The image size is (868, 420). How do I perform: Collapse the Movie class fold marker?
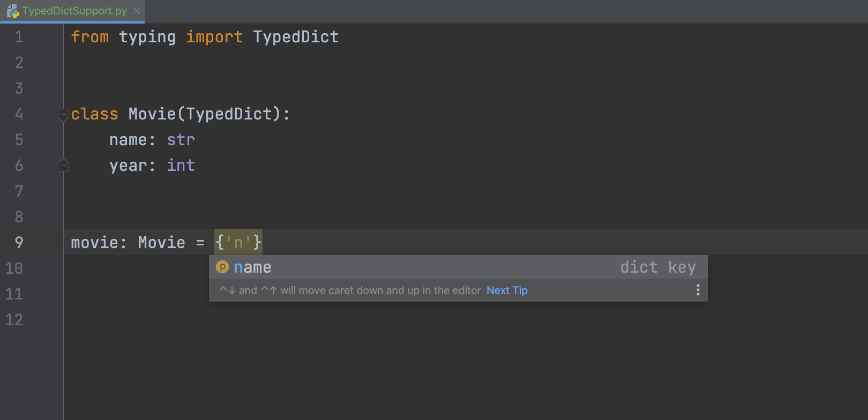63,114
